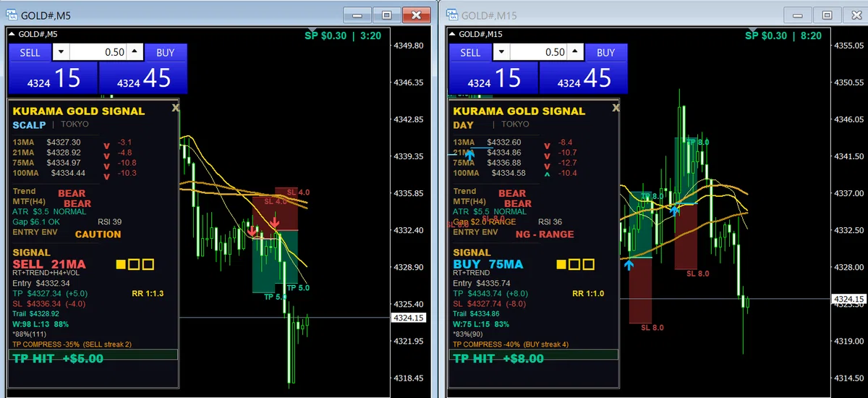
Task: Toggle one-click trading triangle beside GOLD#,M15 chart label
Action: pos(453,34)
